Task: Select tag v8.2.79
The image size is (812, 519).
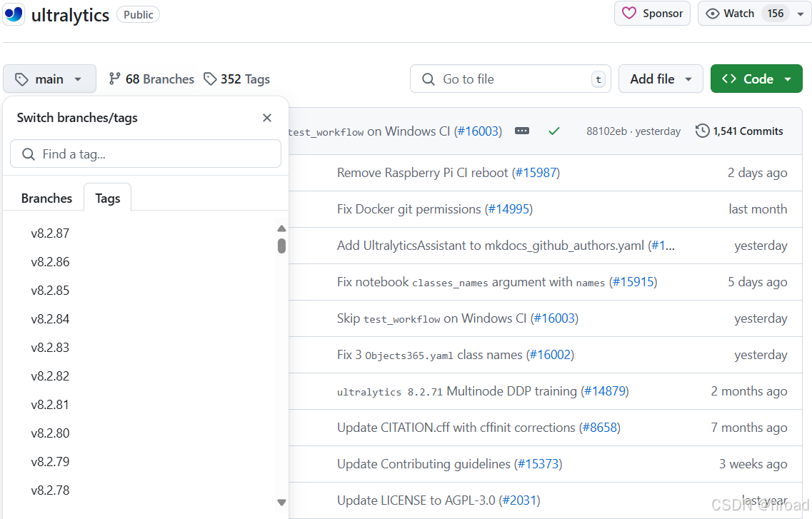Action: (50, 462)
